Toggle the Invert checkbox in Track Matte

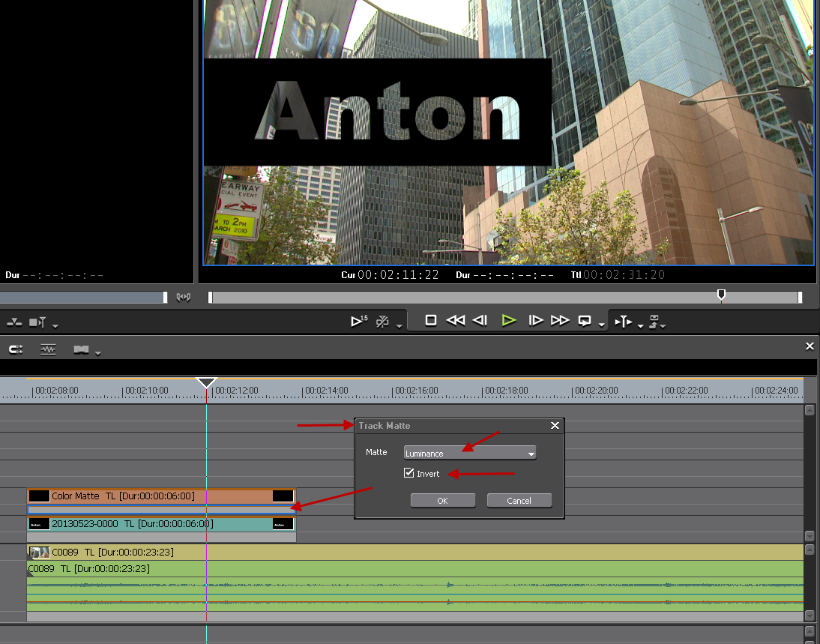tap(409, 473)
